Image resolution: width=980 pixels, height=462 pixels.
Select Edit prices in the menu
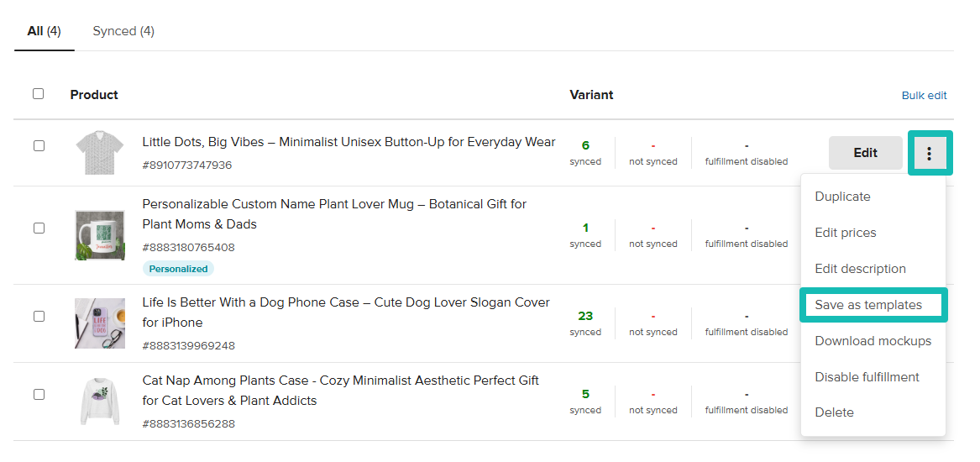[x=845, y=233]
